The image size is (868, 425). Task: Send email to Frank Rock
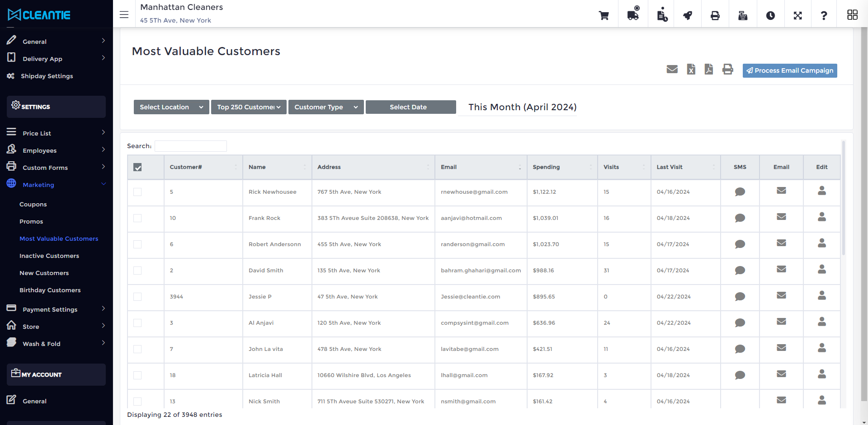pos(781,217)
